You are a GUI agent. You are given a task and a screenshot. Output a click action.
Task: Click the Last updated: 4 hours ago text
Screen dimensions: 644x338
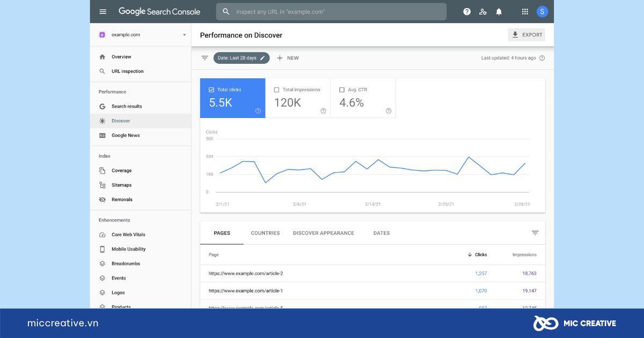(508, 58)
